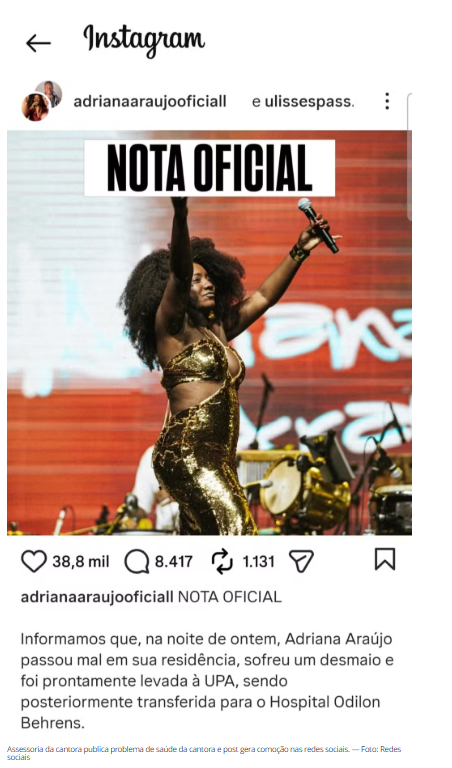The height and width of the screenshot is (768, 452).
Task: Tap the repost arrows icon
Action: pos(222,561)
